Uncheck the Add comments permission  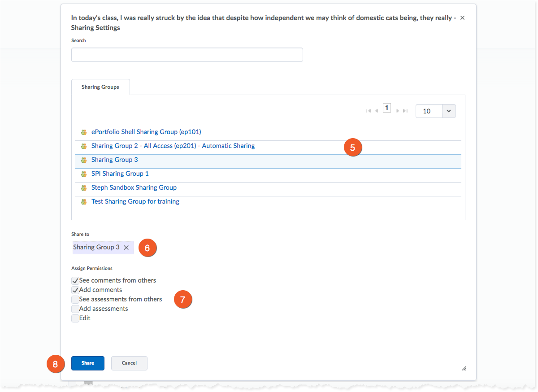[75, 290]
